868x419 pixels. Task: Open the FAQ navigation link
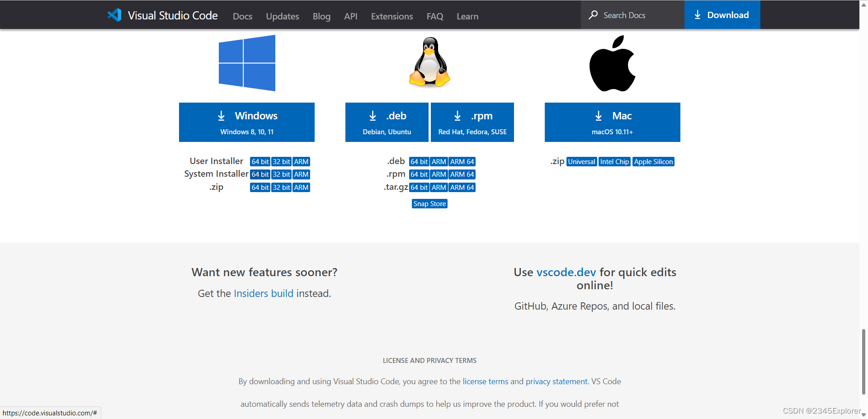click(x=435, y=16)
